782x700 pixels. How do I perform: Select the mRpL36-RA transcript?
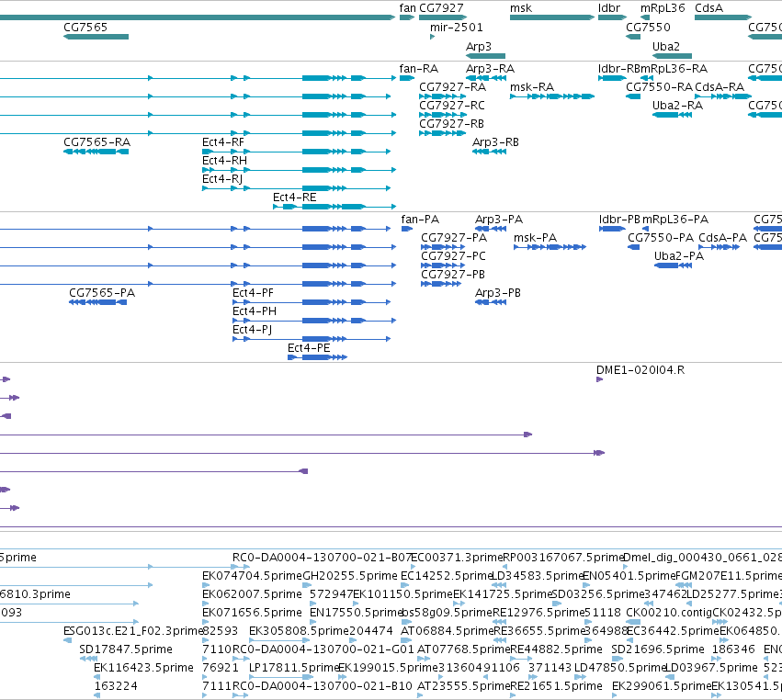tap(647, 78)
